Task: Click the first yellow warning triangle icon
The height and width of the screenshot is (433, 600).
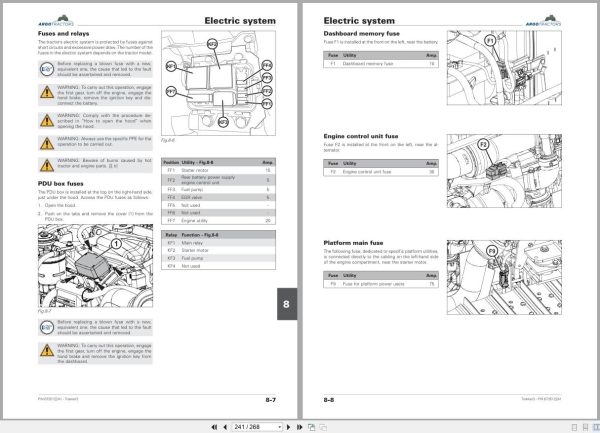Action: [x=47, y=93]
